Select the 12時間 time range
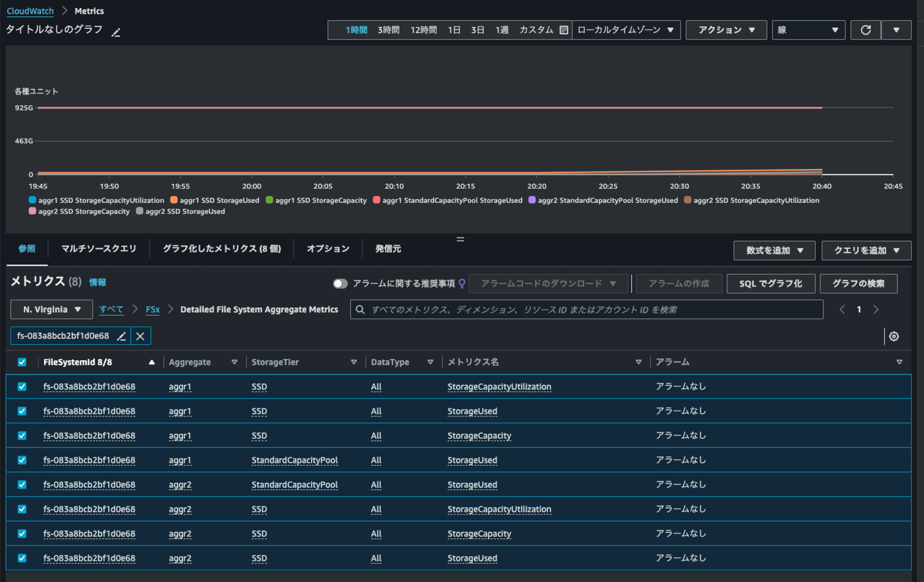The image size is (924, 582). 424,30
